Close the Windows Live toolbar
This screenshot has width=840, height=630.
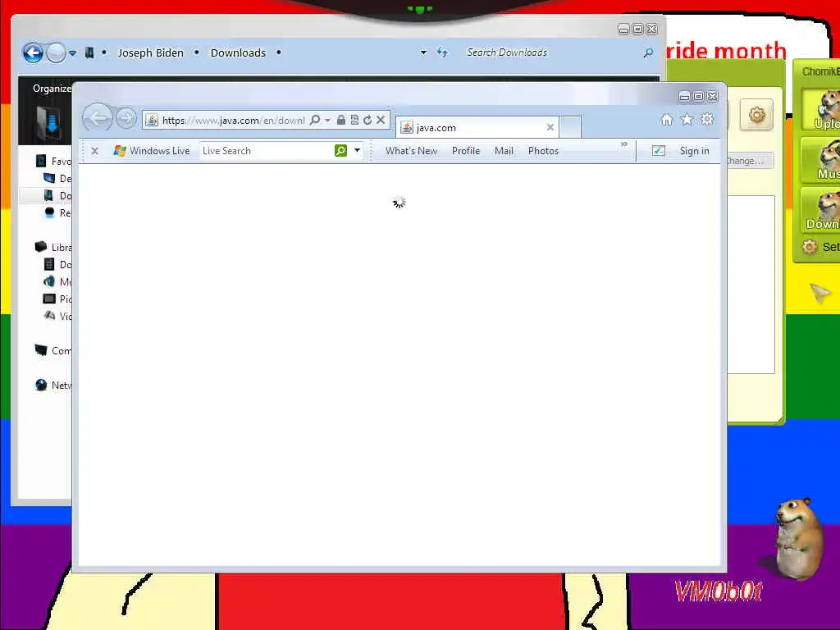(x=95, y=151)
